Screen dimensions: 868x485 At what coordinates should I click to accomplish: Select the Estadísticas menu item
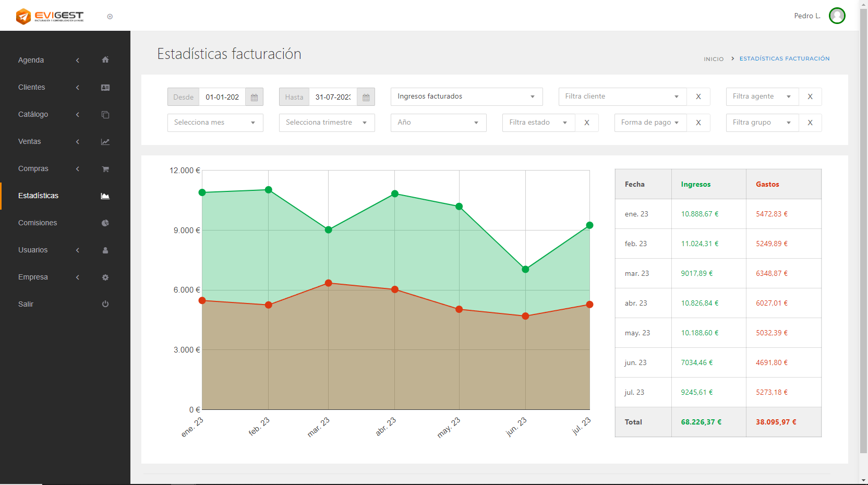click(39, 196)
